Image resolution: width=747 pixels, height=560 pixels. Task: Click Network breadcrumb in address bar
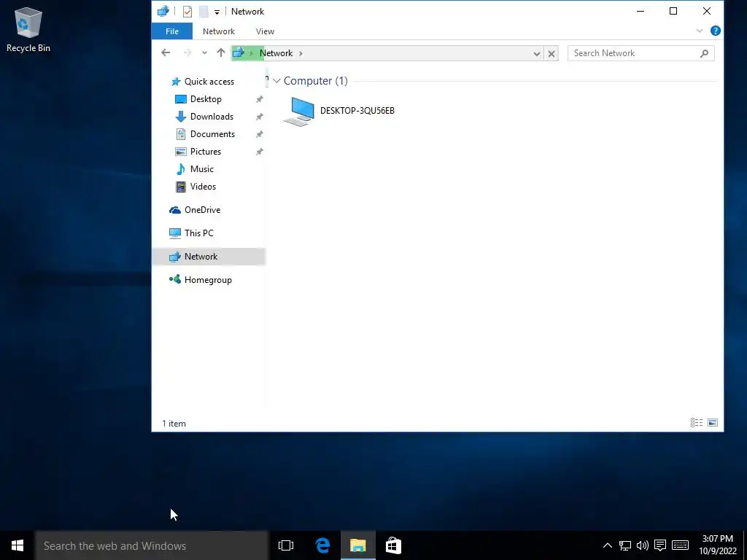point(276,52)
